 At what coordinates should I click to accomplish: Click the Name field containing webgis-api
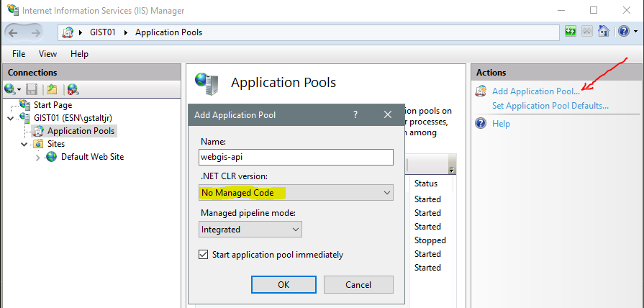[296, 157]
